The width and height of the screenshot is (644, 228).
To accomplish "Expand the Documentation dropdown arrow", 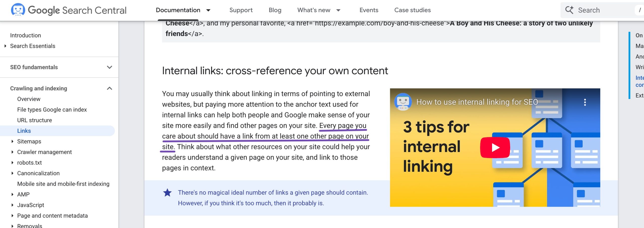I will 208,10.
